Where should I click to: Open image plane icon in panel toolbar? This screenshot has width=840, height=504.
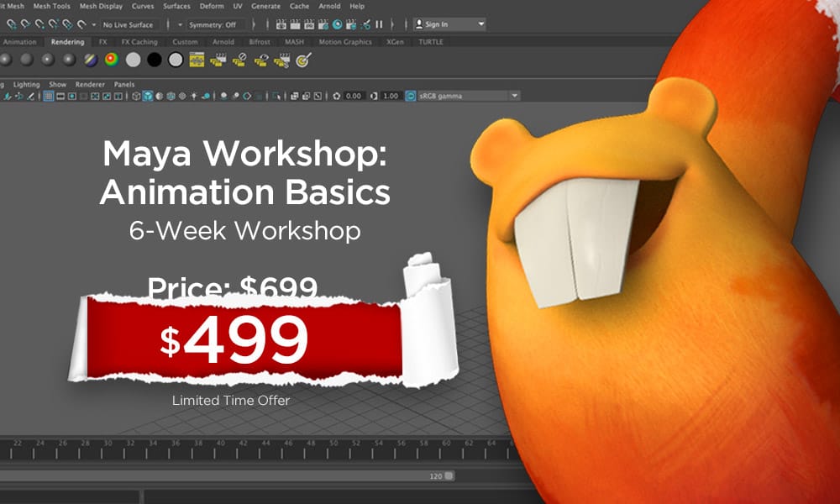pyautogui.click(x=8, y=96)
